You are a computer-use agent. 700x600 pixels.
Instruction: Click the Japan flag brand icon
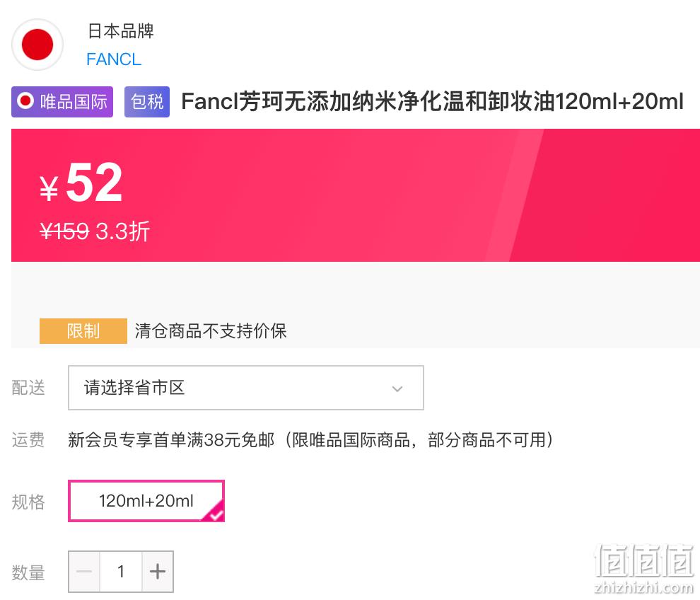click(37, 45)
